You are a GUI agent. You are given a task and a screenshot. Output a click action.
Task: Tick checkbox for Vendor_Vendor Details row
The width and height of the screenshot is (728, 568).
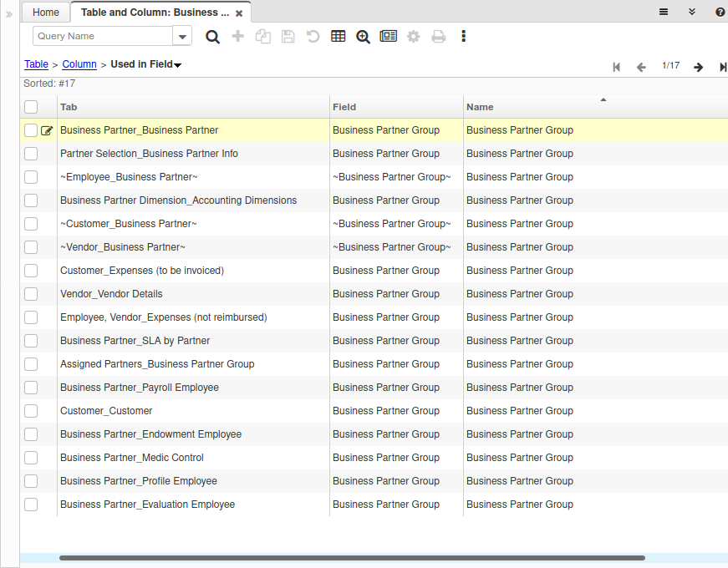[x=31, y=294]
